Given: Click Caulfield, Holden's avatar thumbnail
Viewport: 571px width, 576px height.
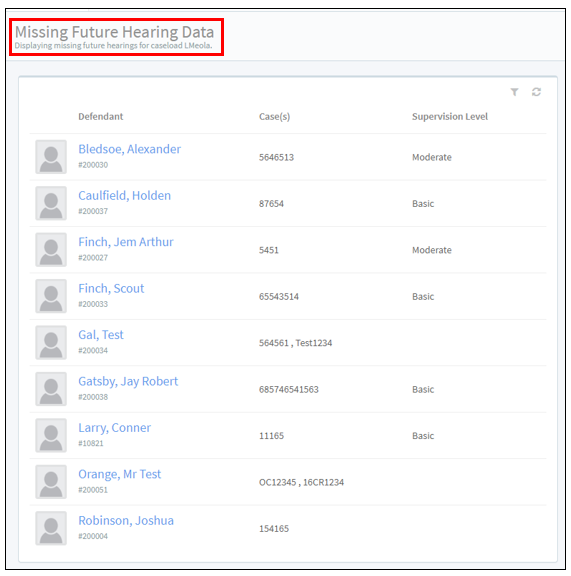Looking at the screenshot, I should pos(51,203).
